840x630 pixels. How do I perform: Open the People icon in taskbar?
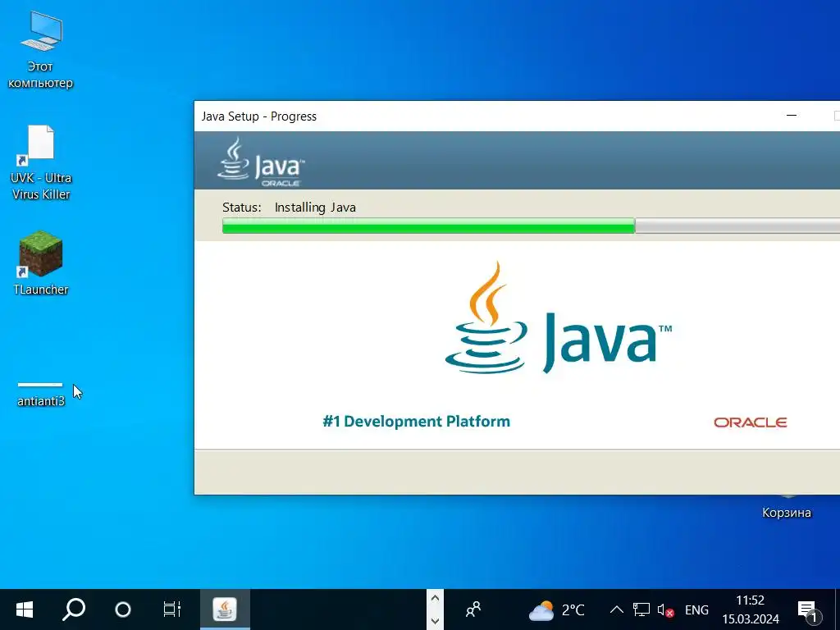473,609
